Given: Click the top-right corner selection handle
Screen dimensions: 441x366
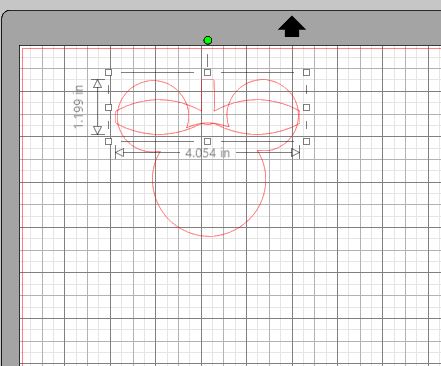Looking at the screenshot, I should (x=306, y=72).
